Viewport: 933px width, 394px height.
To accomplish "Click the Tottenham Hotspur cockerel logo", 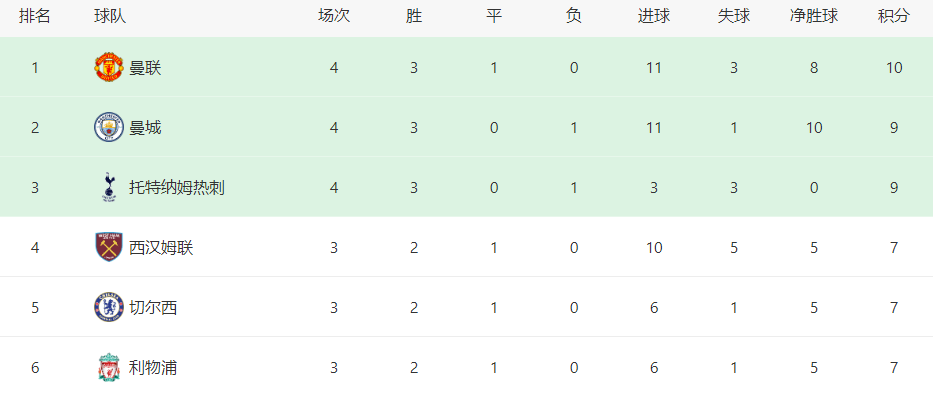I will [x=109, y=187].
